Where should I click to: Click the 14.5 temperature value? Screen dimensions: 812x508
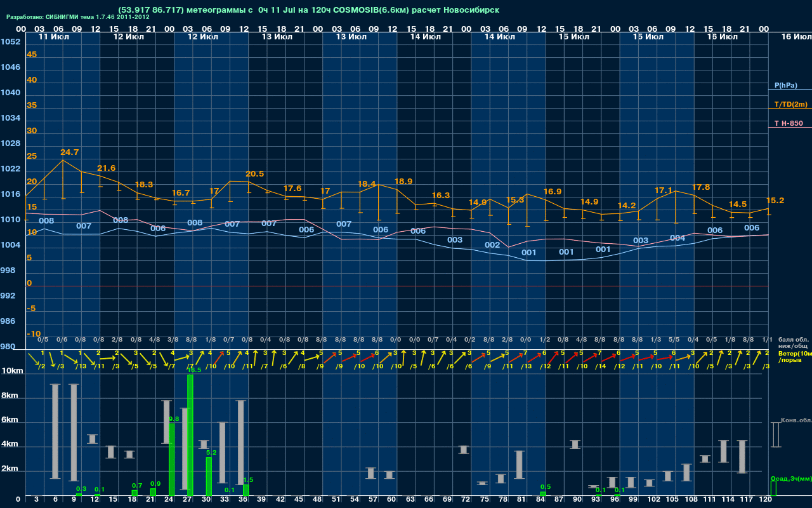point(738,204)
